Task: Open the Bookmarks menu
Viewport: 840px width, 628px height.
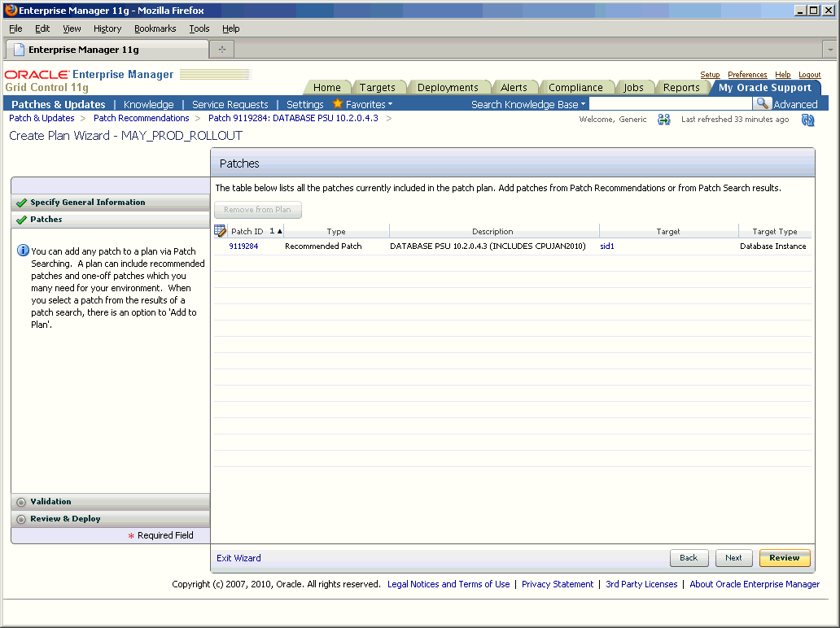Action: click(x=155, y=28)
